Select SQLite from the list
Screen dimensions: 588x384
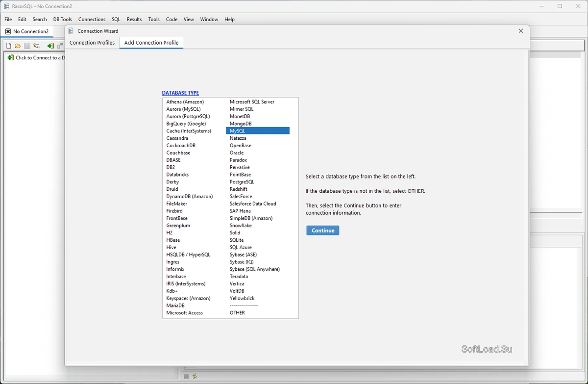[x=237, y=240]
